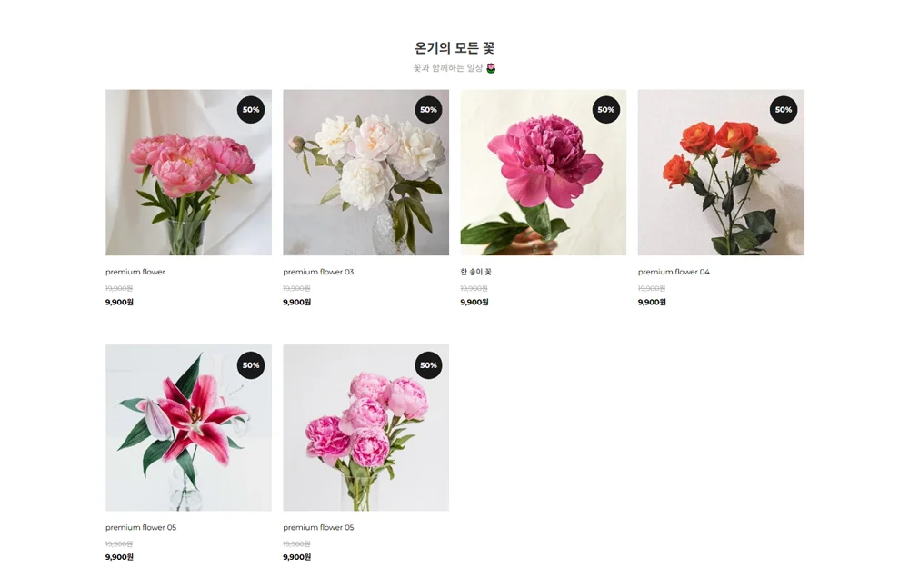Click the 'premium flower 04' product name
The height and width of the screenshot is (588, 909).
pyautogui.click(x=674, y=272)
